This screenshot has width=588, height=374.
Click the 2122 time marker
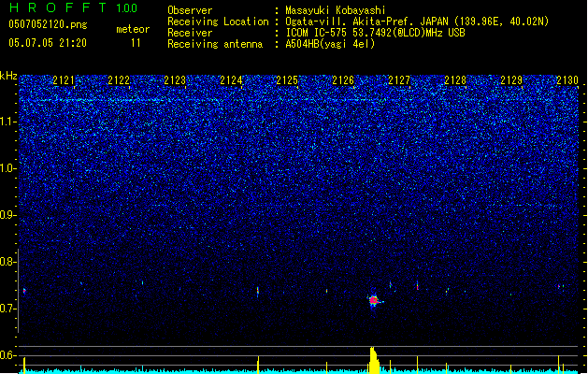(x=119, y=80)
